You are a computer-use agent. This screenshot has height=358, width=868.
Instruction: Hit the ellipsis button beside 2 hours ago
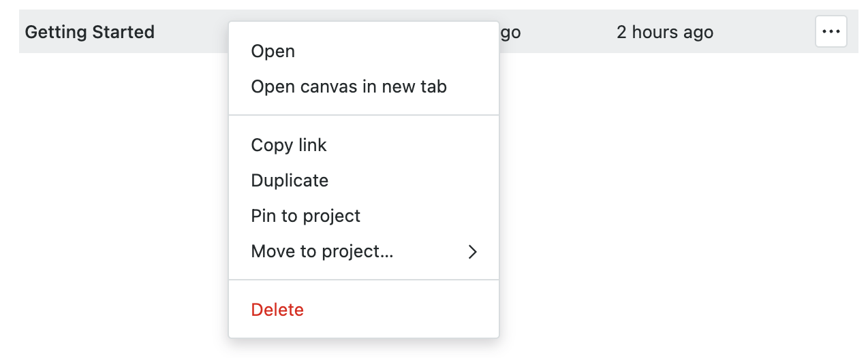[x=831, y=32]
